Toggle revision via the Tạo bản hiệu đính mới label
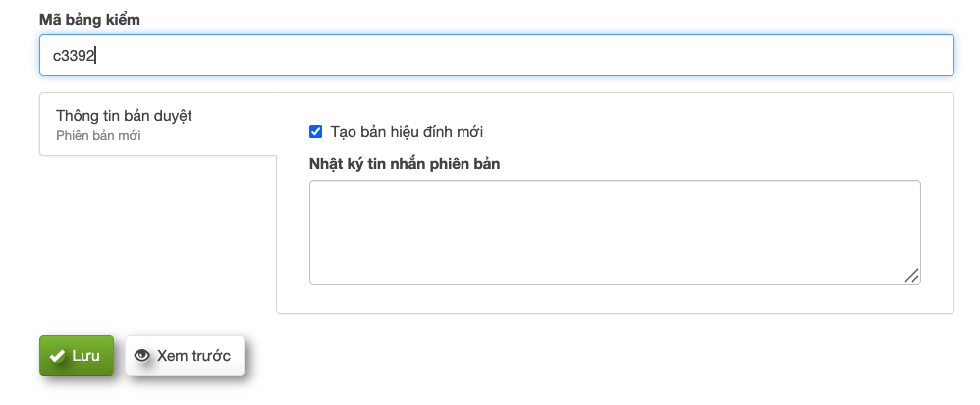 407,131
